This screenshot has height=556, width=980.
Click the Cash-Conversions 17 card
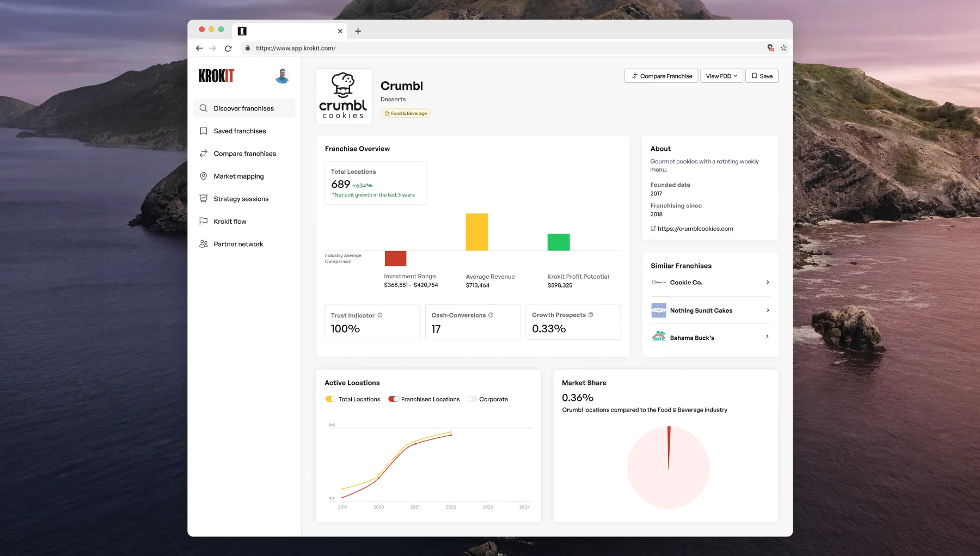473,322
